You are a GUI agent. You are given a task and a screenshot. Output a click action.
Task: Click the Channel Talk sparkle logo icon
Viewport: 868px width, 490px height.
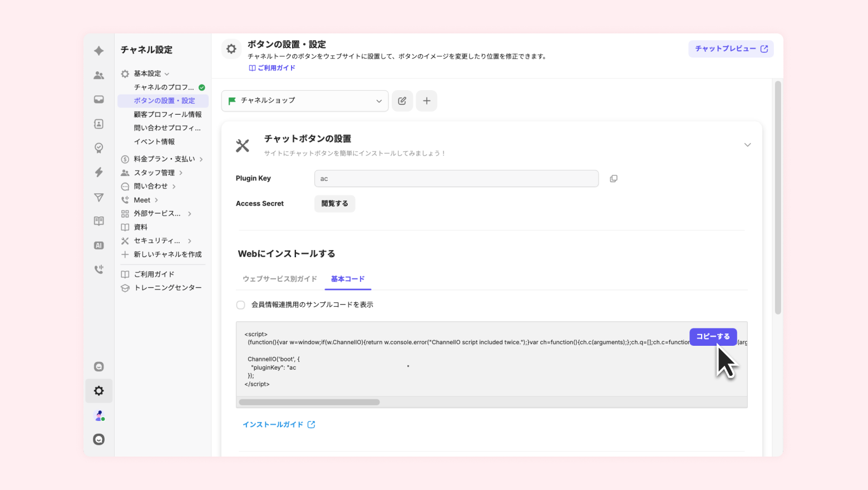point(99,51)
